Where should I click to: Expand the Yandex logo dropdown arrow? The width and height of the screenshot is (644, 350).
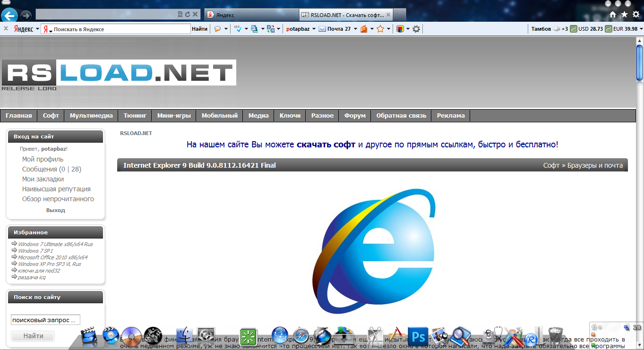(37, 29)
